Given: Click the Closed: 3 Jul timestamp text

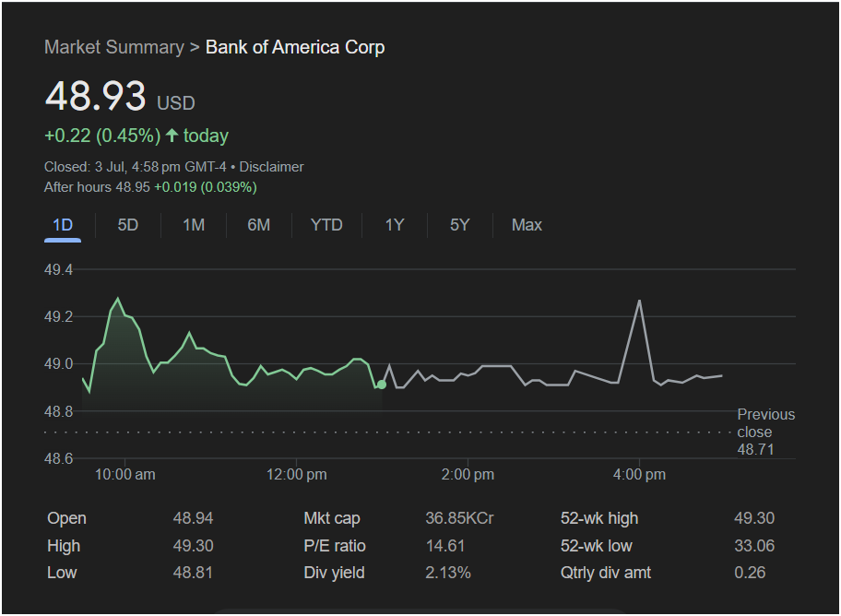Looking at the screenshot, I should pos(136,167).
